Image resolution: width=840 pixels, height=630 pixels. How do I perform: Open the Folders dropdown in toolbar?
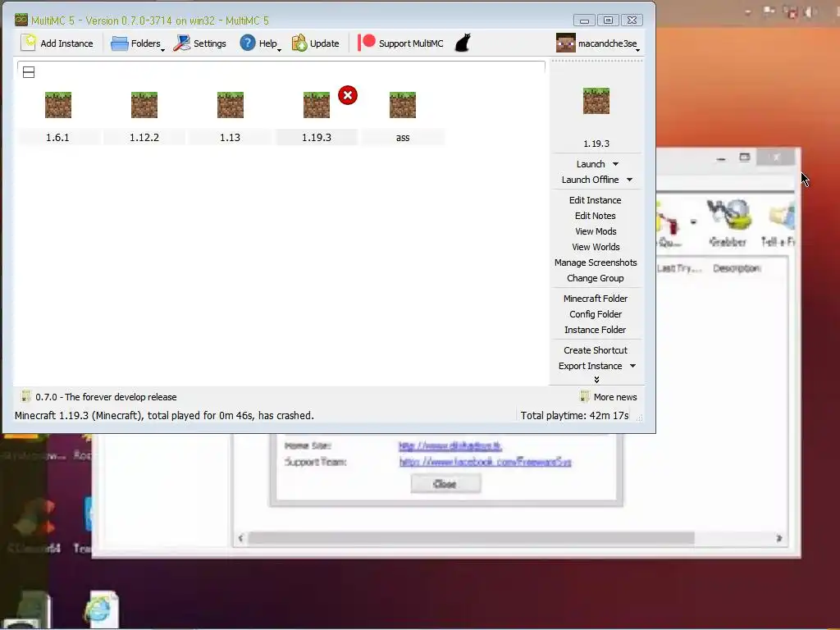138,43
